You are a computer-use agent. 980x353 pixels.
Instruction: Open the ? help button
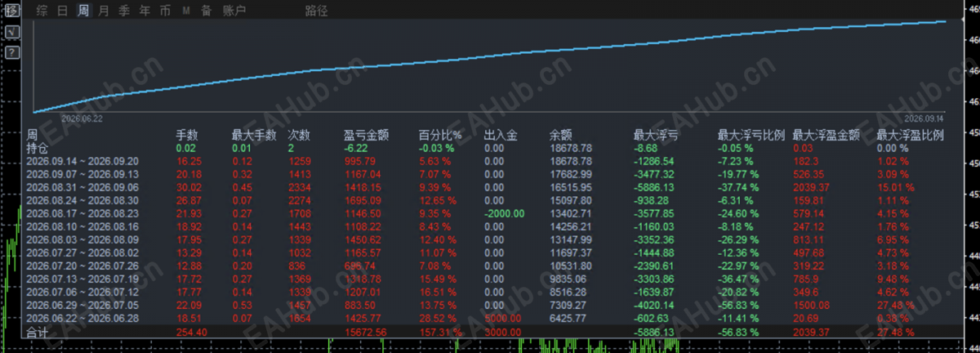point(12,52)
